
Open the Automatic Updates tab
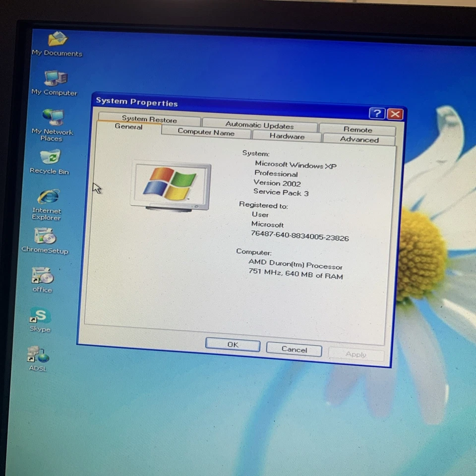pos(259,125)
